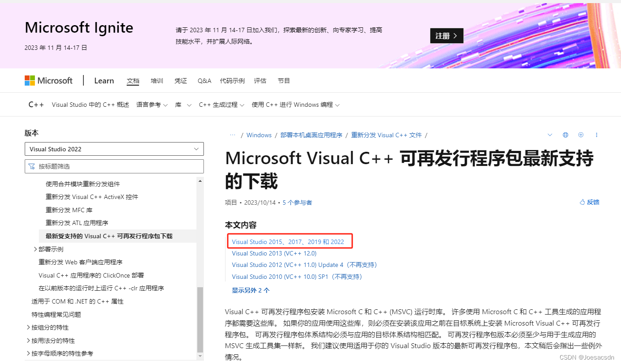Open the language globe icon
The width and height of the screenshot is (621, 364).
[565, 135]
